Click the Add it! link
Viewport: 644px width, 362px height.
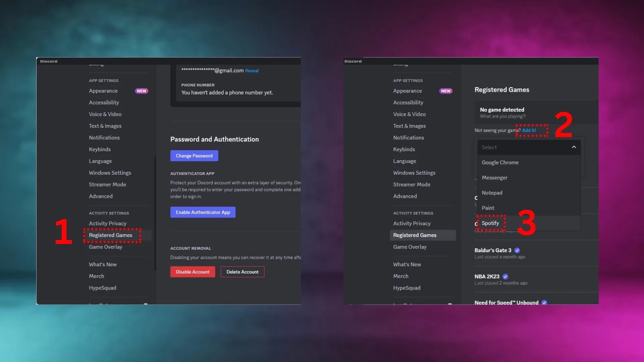(x=529, y=130)
